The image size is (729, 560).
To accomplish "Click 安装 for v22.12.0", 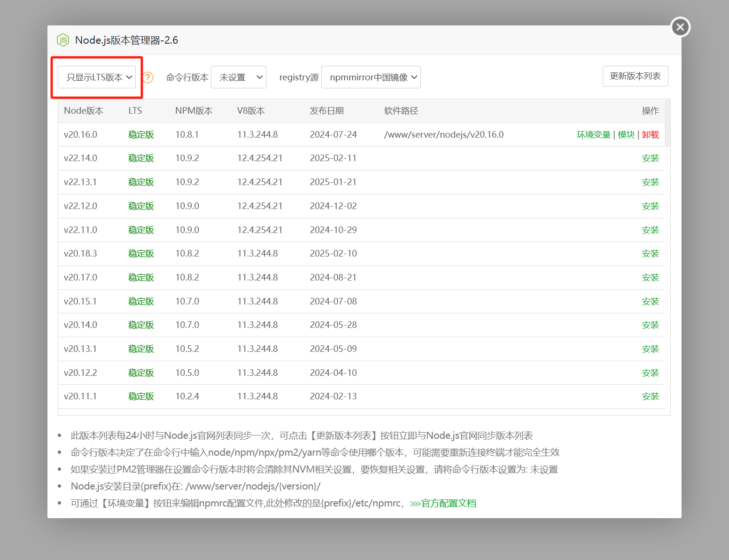I will tap(650, 206).
